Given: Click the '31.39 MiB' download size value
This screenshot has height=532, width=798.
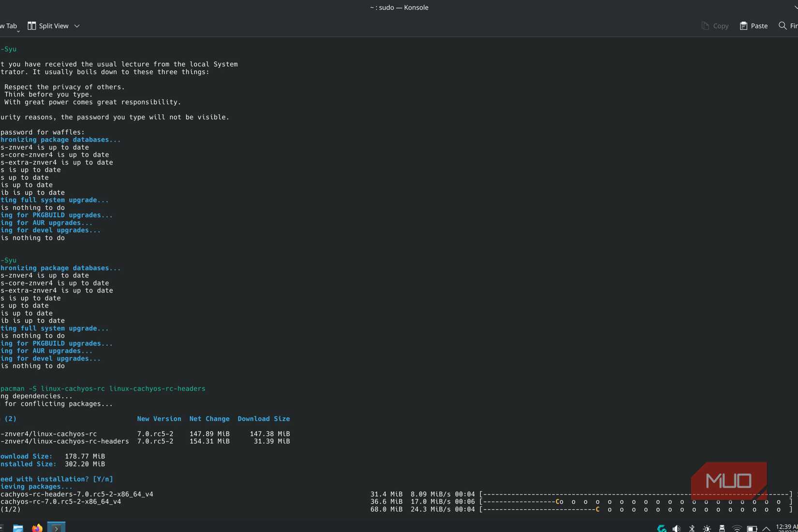Looking at the screenshot, I should pos(272,441).
